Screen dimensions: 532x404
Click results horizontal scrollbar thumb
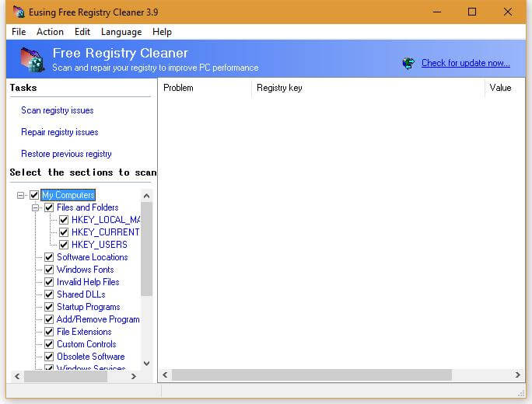coord(312,374)
